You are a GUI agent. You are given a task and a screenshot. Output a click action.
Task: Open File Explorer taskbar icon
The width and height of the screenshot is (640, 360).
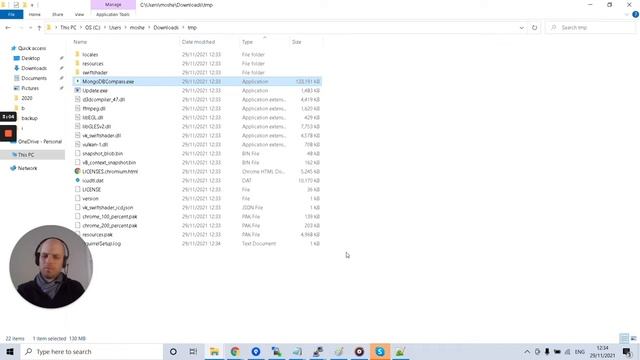214,351
